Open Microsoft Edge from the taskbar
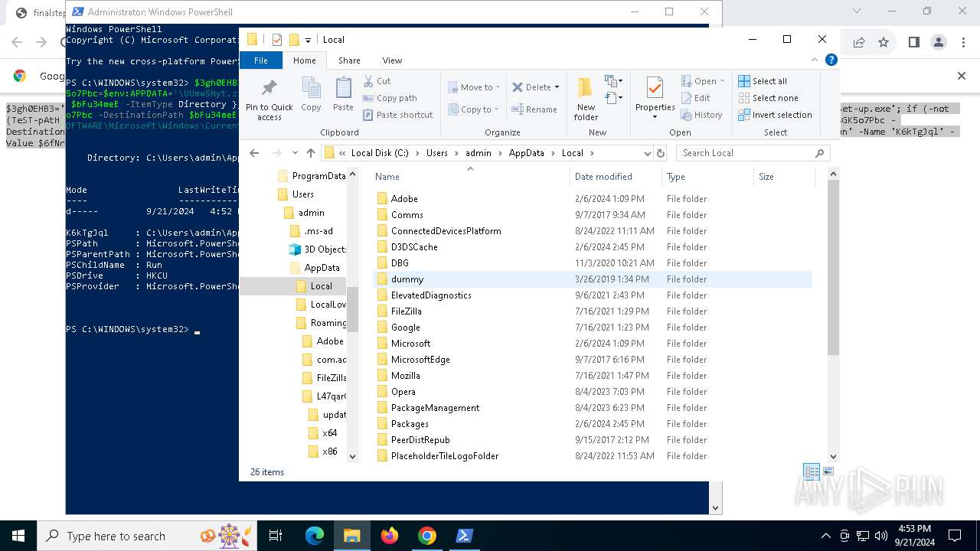 click(315, 536)
